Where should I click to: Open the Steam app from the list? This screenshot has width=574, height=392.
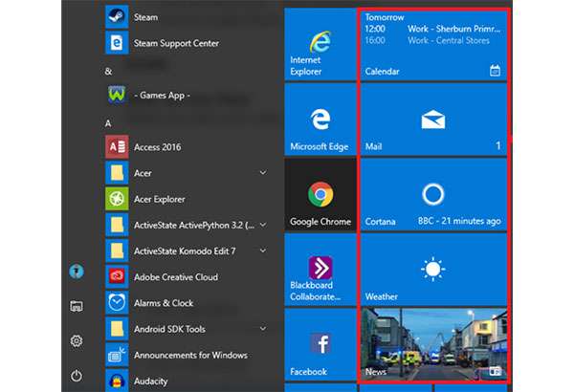[145, 17]
